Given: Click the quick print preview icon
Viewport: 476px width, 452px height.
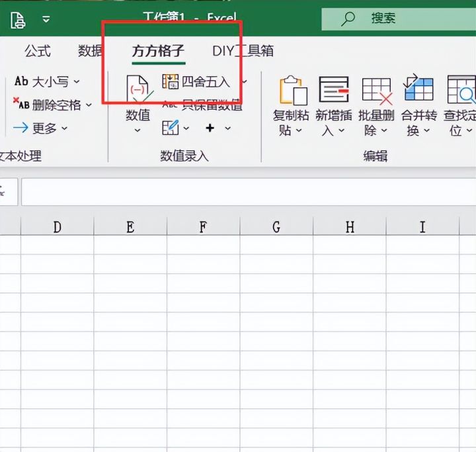Looking at the screenshot, I should (18, 21).
